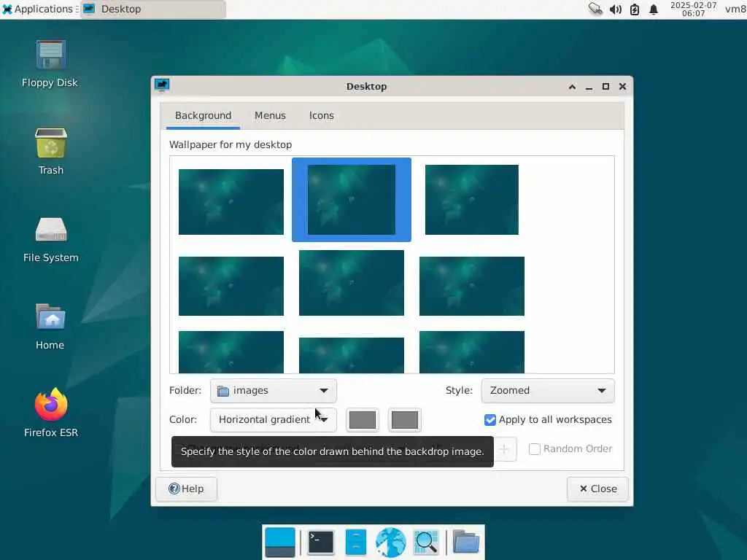Switch to the Background tab

click(203, 116)
